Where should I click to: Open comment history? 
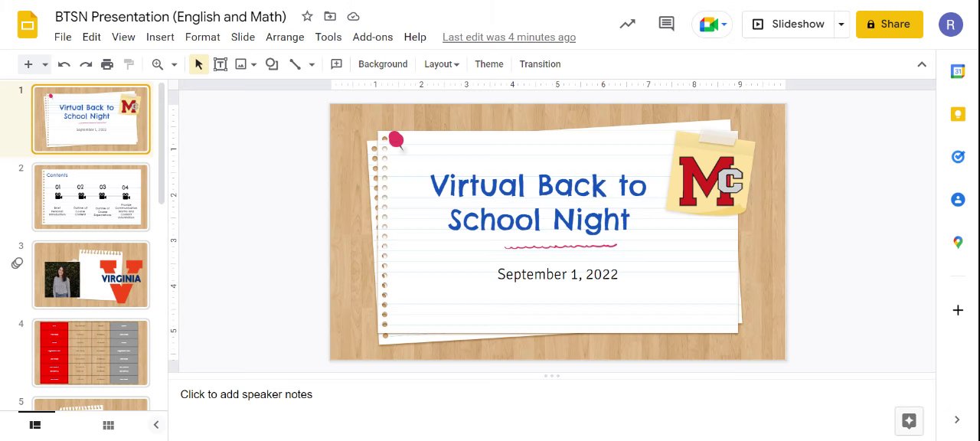667,24
